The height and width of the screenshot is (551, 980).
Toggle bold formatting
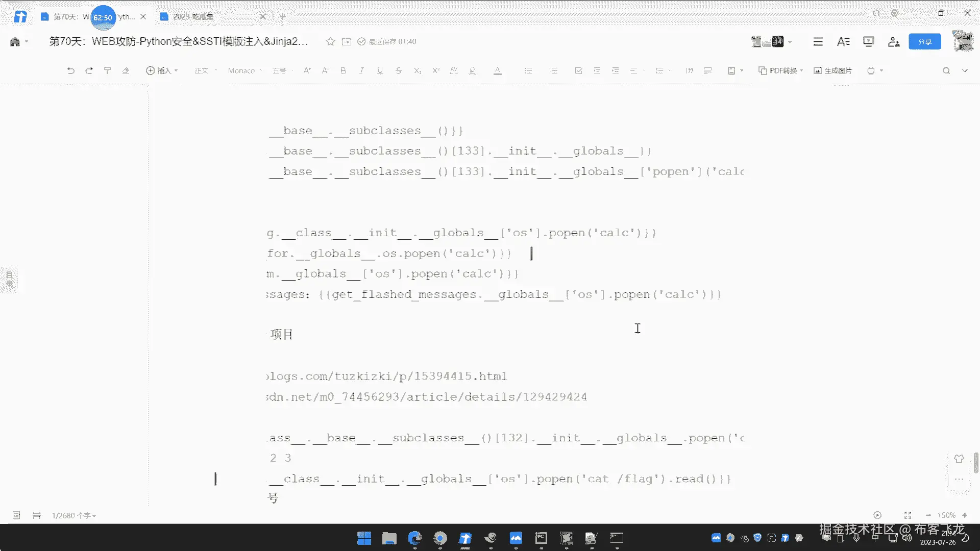click(343, 71)
